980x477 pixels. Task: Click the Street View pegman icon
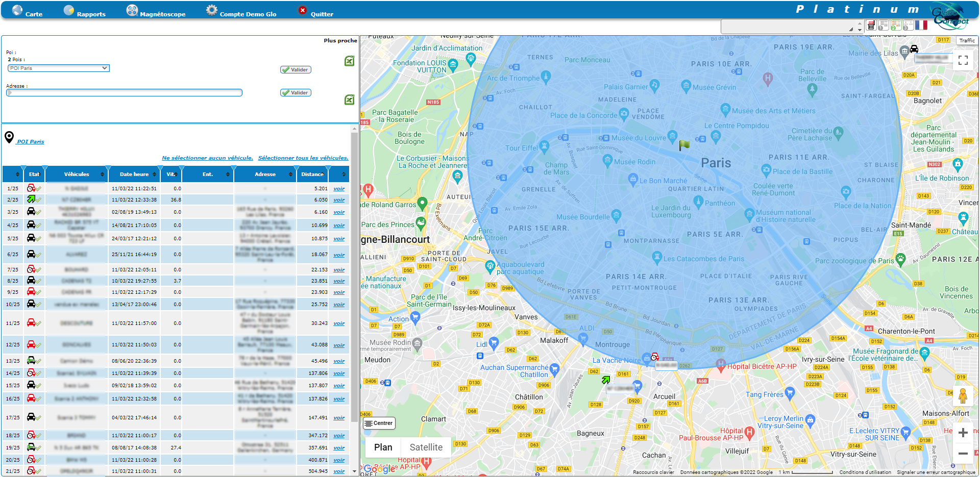click(x=963, y=396)
